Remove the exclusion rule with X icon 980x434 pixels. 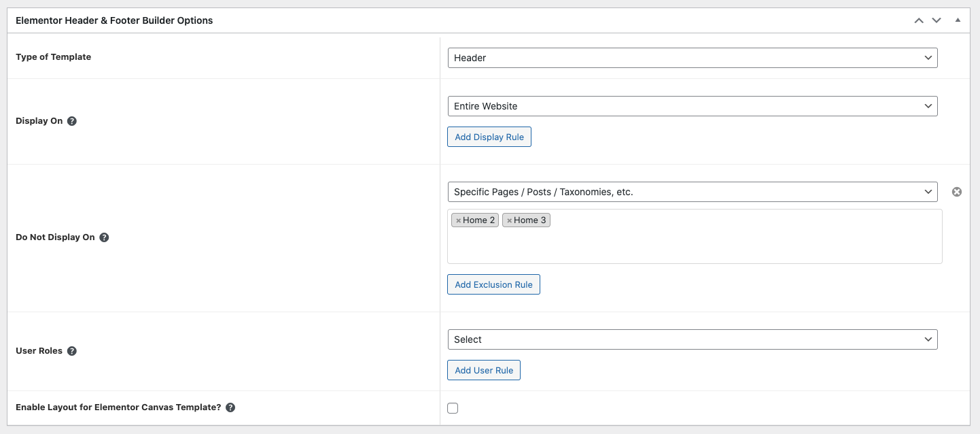pos(957,192)
